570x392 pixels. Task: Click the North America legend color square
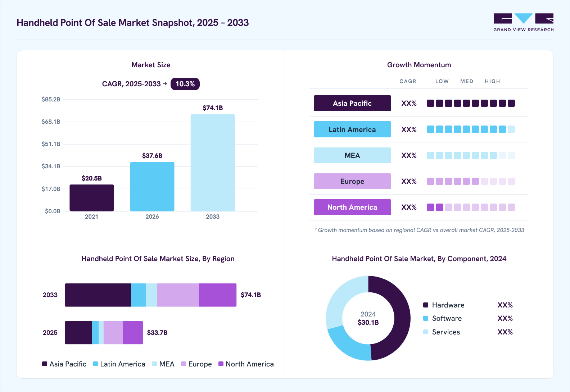tap(221, 364)
